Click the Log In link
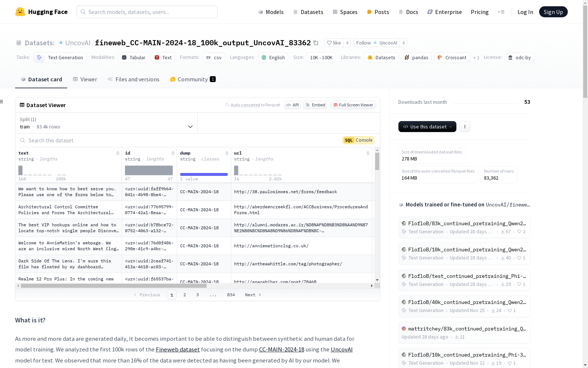 (x=525, y=12)
